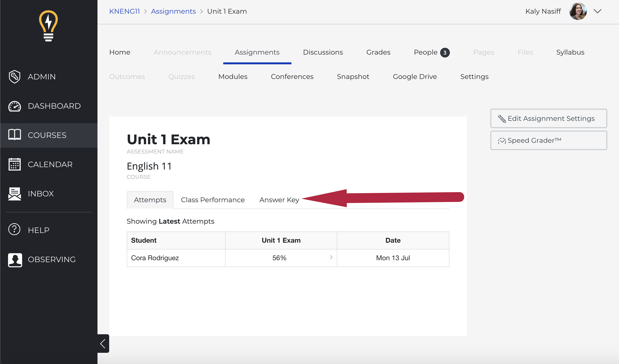Click the breadcrumb Assignments link

point(173,11)
